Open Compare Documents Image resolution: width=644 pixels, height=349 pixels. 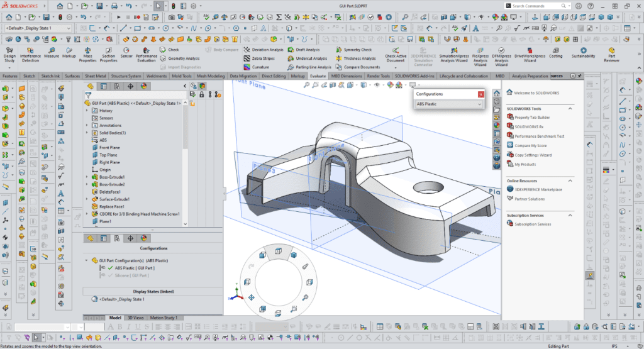coord(358,67)
